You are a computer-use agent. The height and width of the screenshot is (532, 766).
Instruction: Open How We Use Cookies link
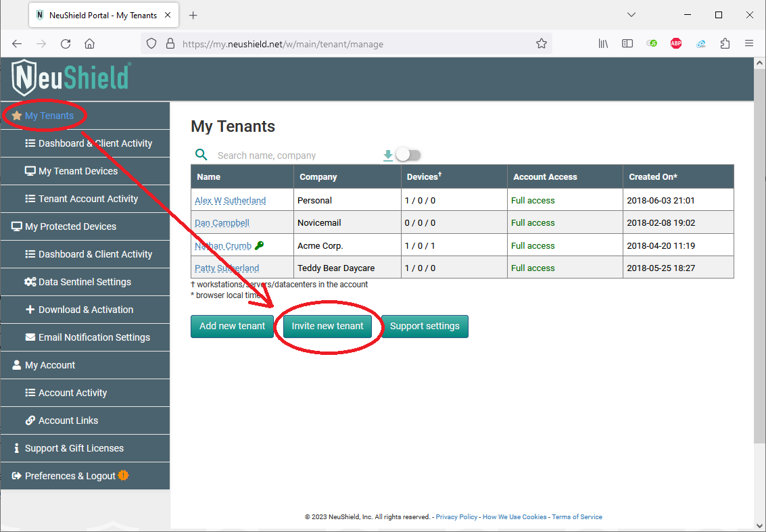pyautogui.click(x=514, y=517)
